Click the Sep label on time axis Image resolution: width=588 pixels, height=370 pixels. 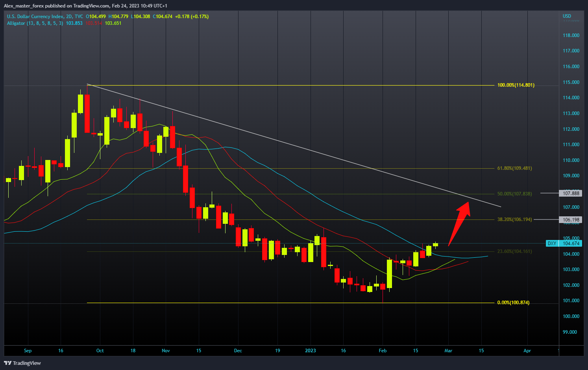28,351
